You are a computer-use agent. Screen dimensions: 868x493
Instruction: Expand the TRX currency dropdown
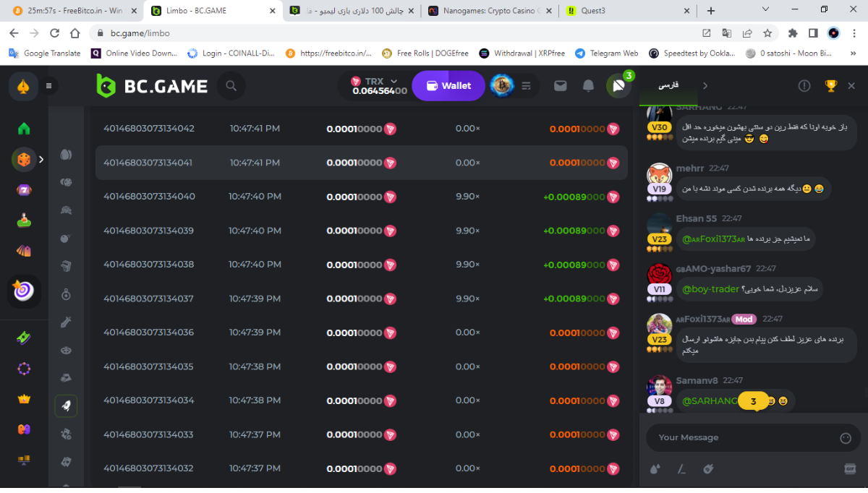(393, 81)
